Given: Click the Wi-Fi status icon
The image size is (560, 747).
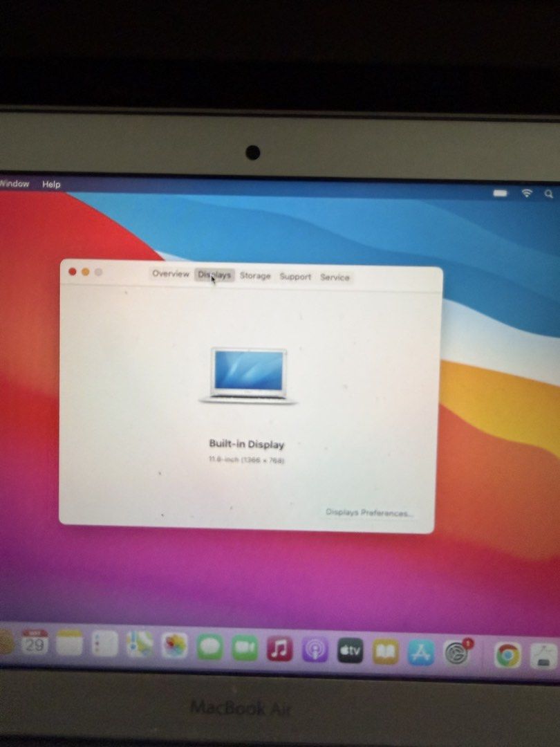Looking at the screenshot, I should (x=527, y=193).
